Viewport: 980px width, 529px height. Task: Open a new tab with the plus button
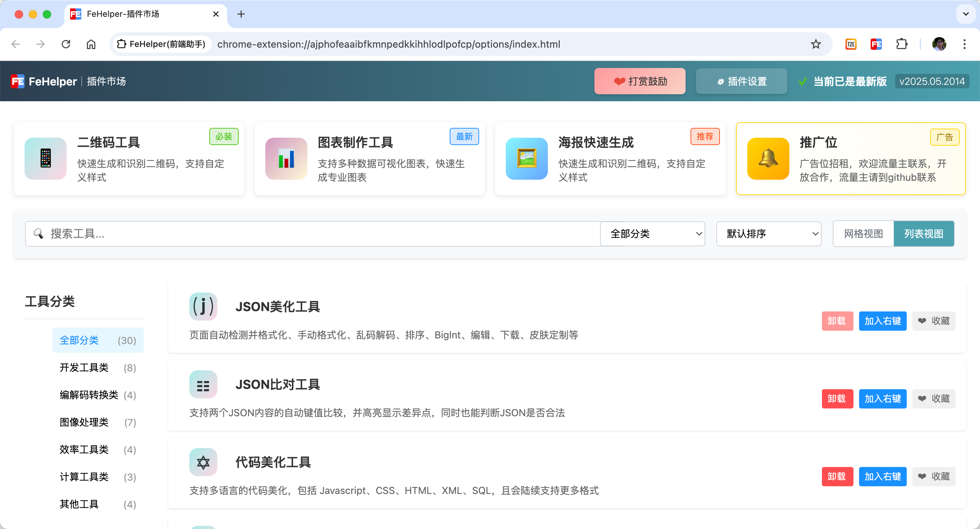[241, 14]
